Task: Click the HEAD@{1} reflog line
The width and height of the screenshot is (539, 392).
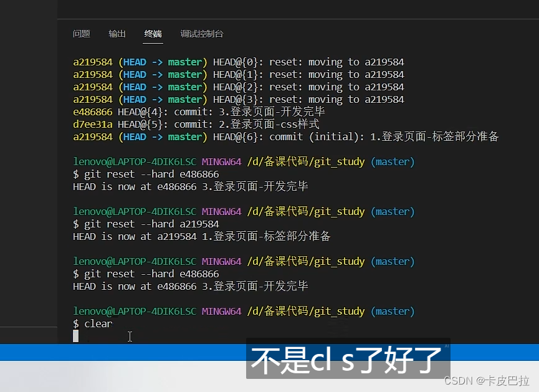Action: tap(239, 75)
